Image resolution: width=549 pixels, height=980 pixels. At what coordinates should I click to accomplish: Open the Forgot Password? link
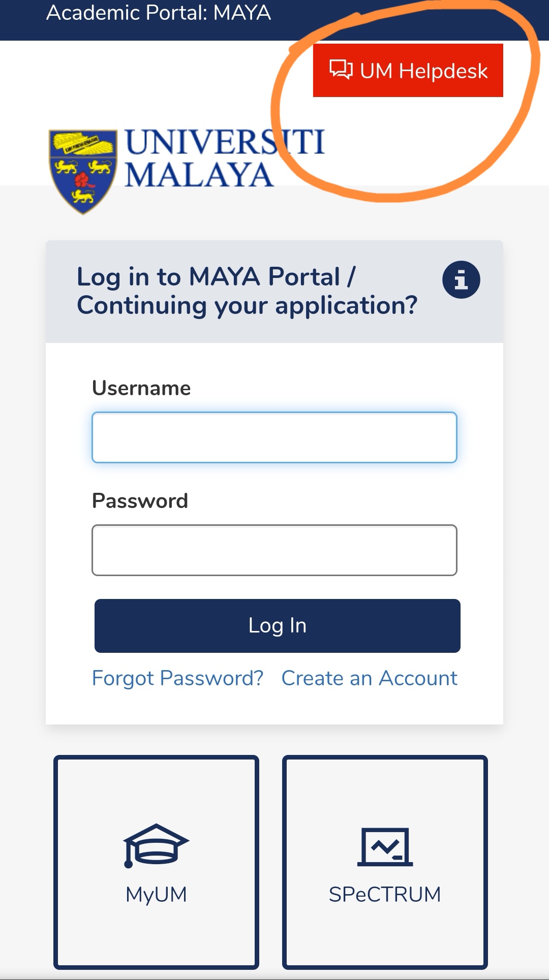tap(177, 678)
